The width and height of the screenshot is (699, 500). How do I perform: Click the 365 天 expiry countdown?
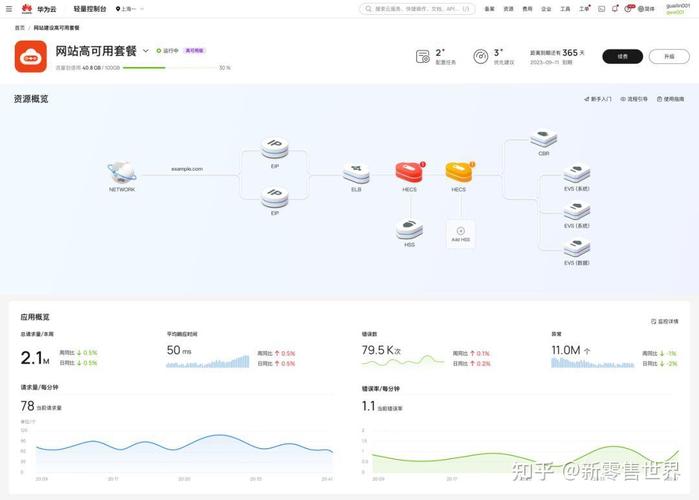(x=573, y=53)
